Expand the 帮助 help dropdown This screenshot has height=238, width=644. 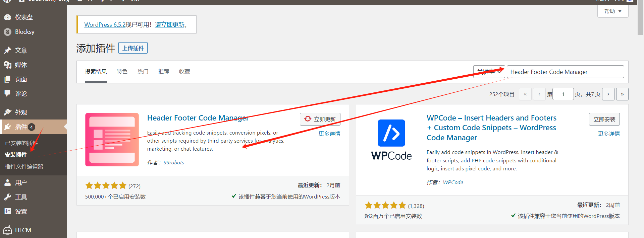tap(613, 11)
